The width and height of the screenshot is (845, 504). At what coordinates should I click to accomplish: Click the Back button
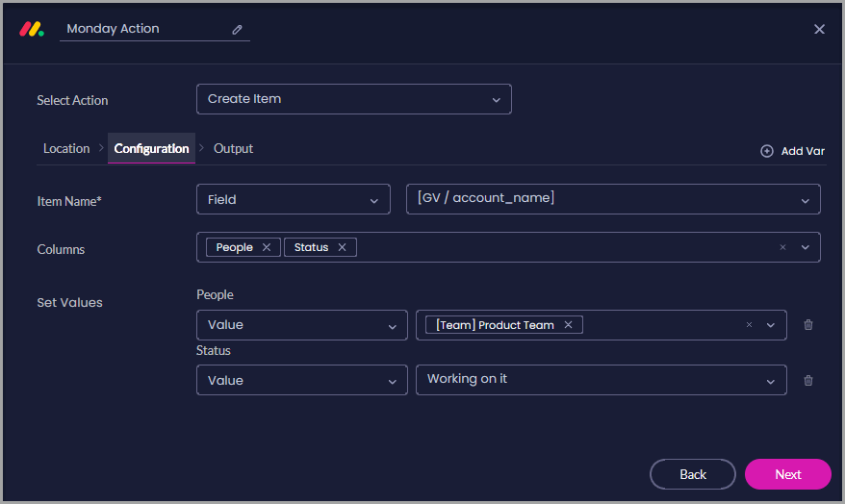point(693,474)
